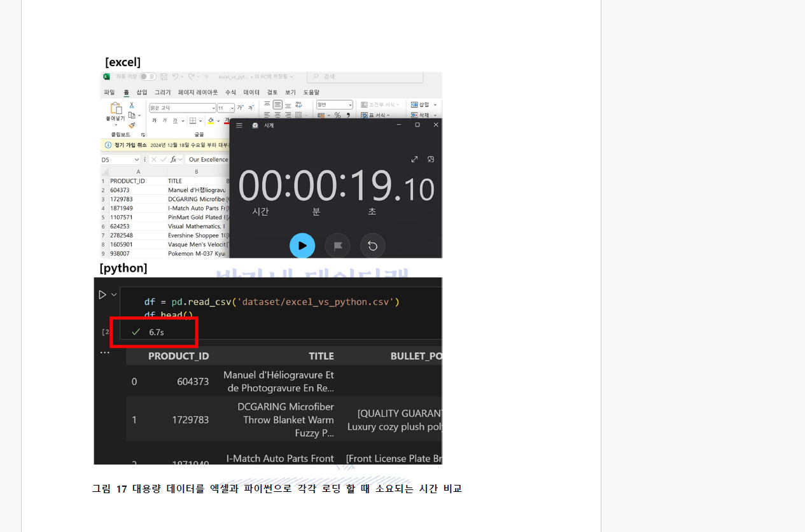
Task: Switch to the 그리기 ribbon tab
Action: pyautogui.click(x=163, y=92)
